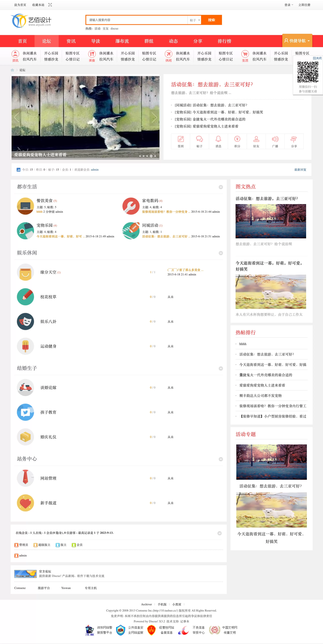Click the 艺佰设计 site logo

point(31,21)
